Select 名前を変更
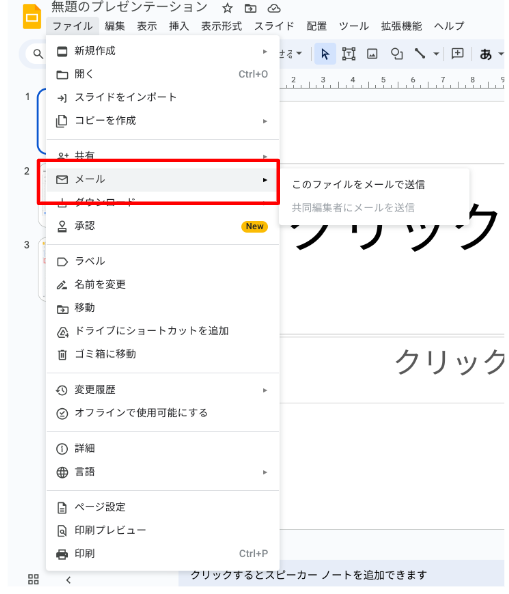This screenshot has height=594, width=509. click(162, 284)
